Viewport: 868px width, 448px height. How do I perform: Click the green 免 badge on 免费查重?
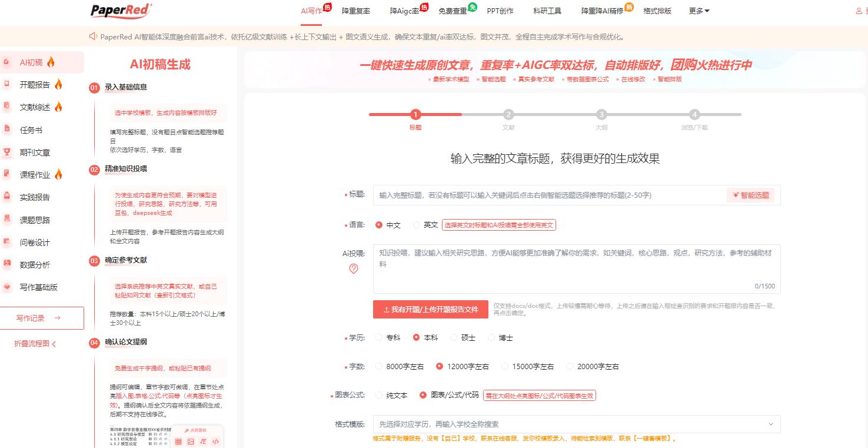472,7
